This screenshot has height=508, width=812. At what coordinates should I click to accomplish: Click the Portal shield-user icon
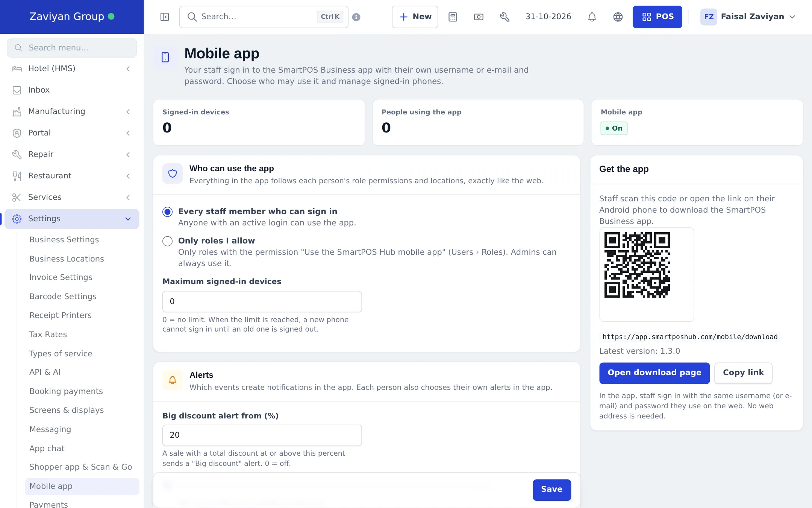tap(17, 133)
